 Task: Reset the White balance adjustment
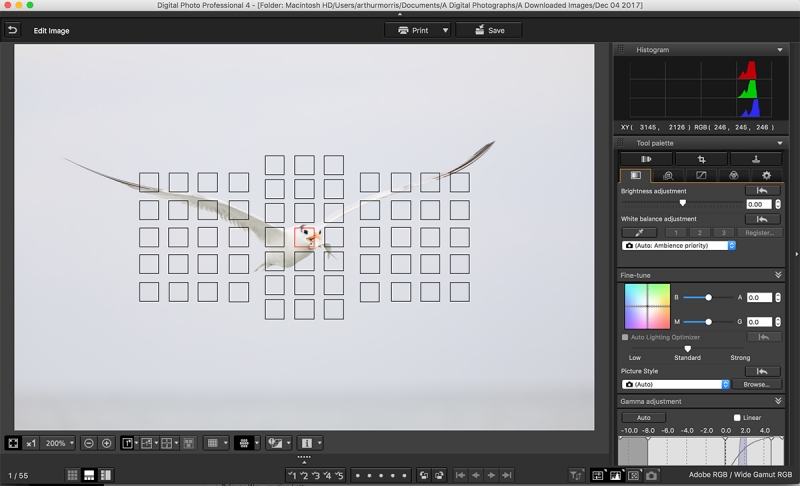762,219
